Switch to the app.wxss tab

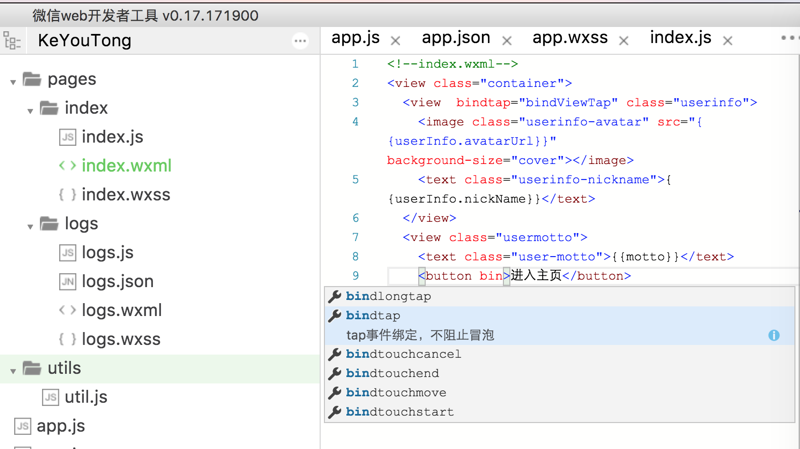(x=570, y=38)
